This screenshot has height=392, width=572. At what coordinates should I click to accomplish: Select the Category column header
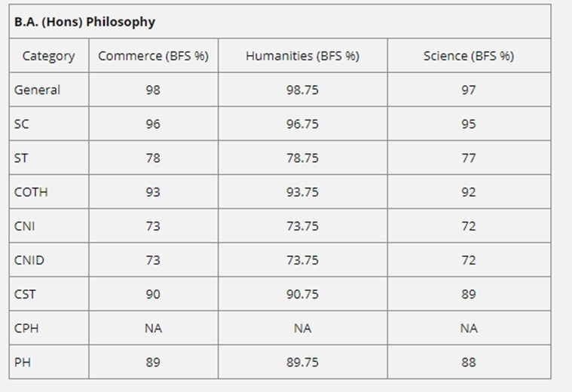coord(48,56)
